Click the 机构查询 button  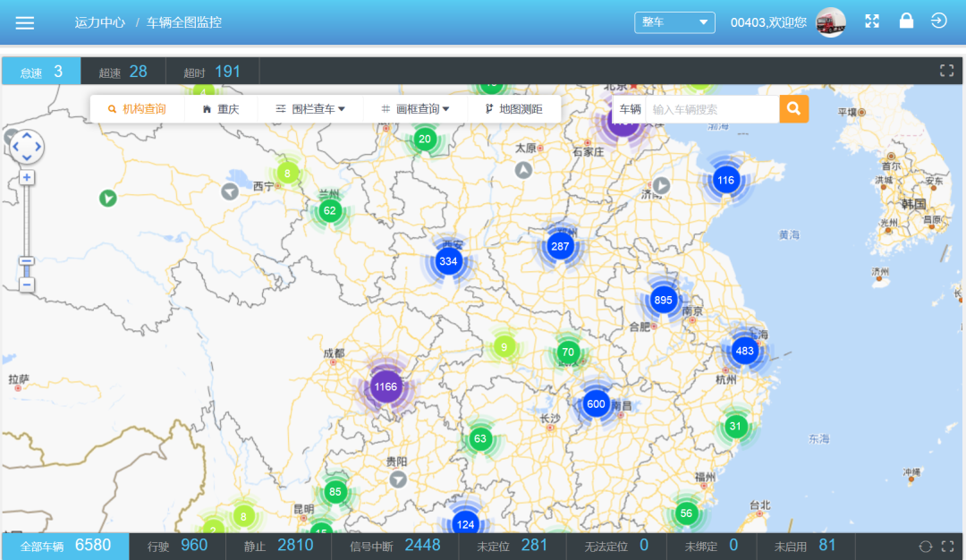coord(137,109)
